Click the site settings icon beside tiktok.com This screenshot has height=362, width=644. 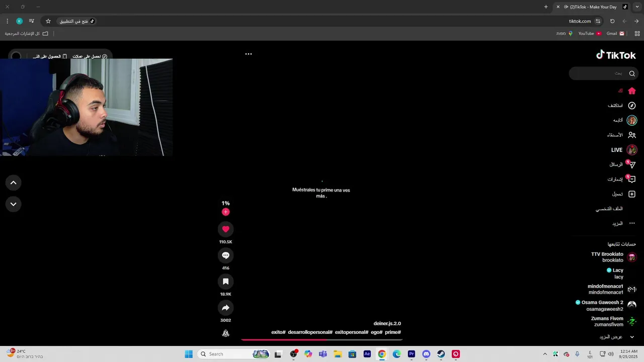[598, 21]
